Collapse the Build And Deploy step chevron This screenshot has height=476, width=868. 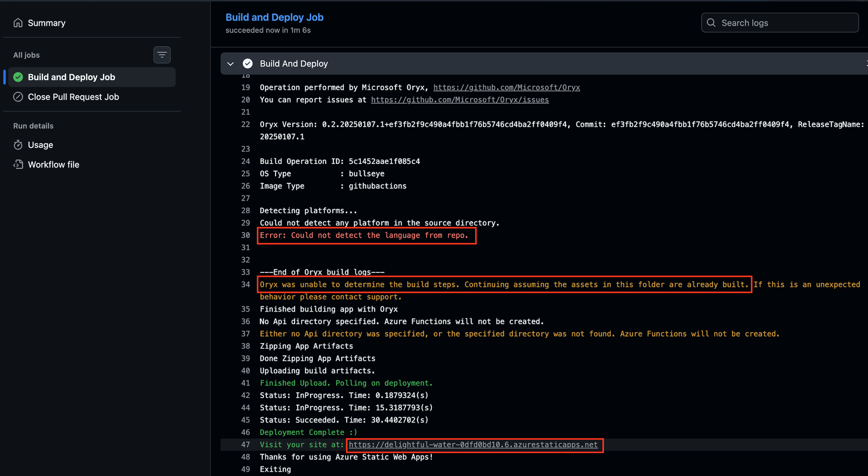pos(230,64)
